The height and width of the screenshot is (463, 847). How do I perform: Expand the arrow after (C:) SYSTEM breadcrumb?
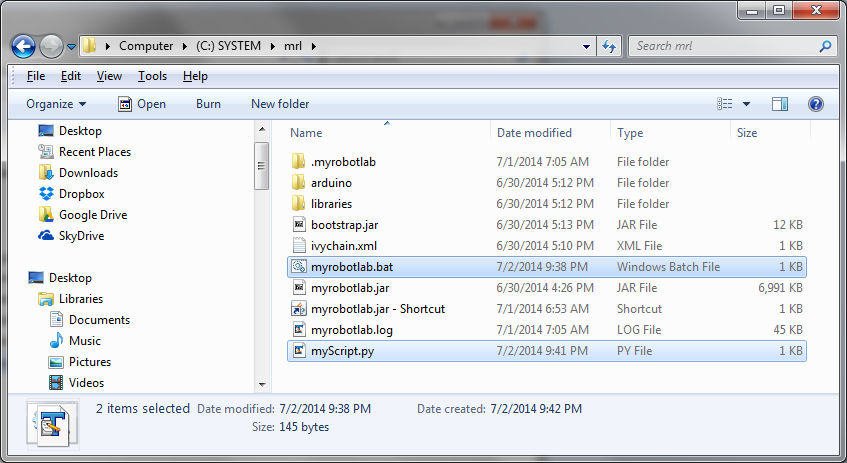click(x=273, y=46)
